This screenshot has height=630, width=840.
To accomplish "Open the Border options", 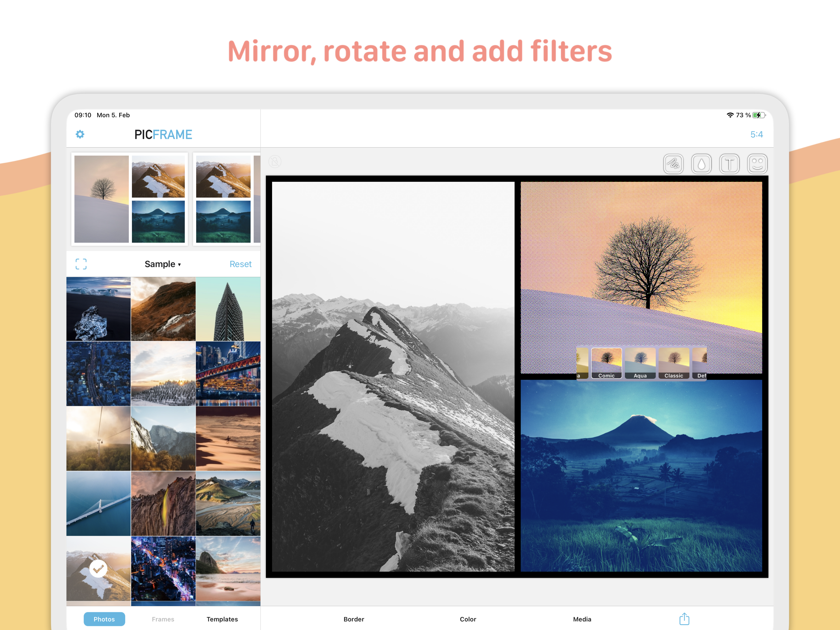I will [354, 619].
